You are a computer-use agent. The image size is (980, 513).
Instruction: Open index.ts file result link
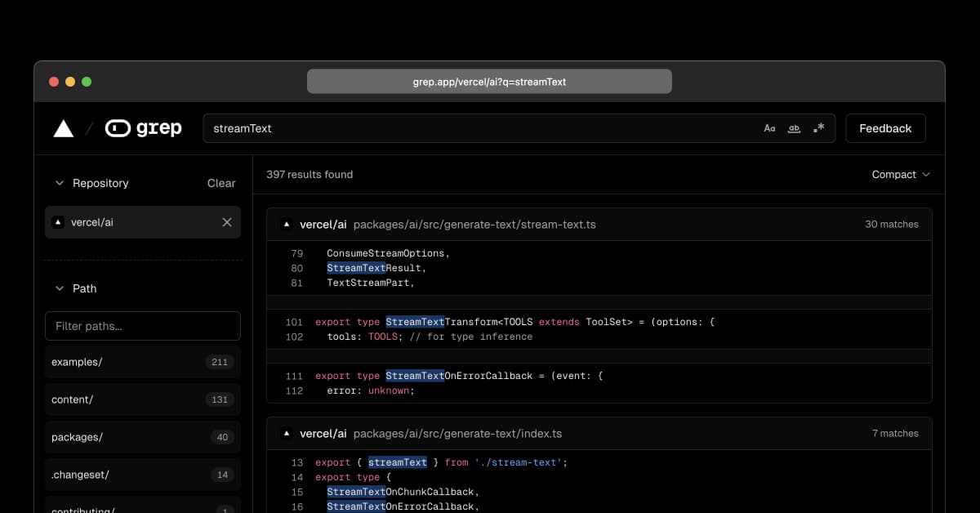(457, 434)
